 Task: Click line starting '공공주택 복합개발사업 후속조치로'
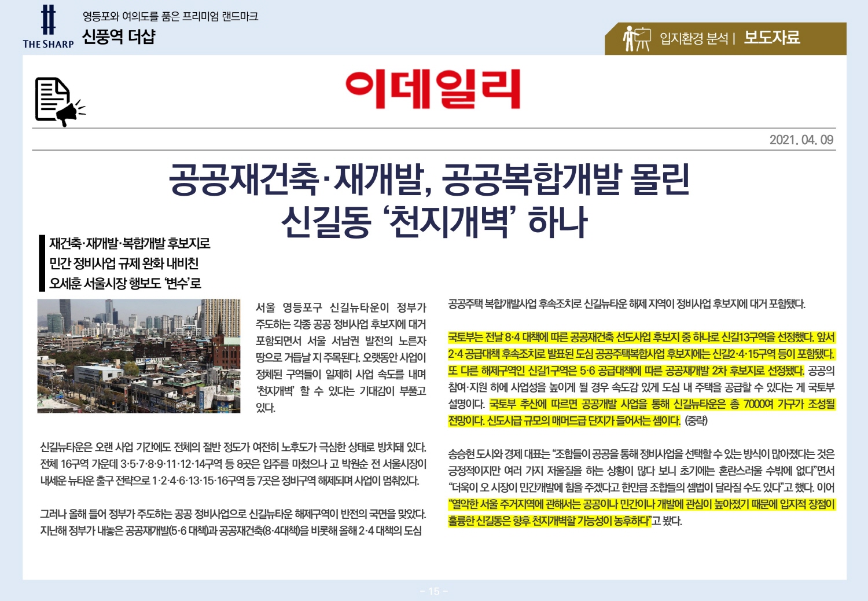627,304
